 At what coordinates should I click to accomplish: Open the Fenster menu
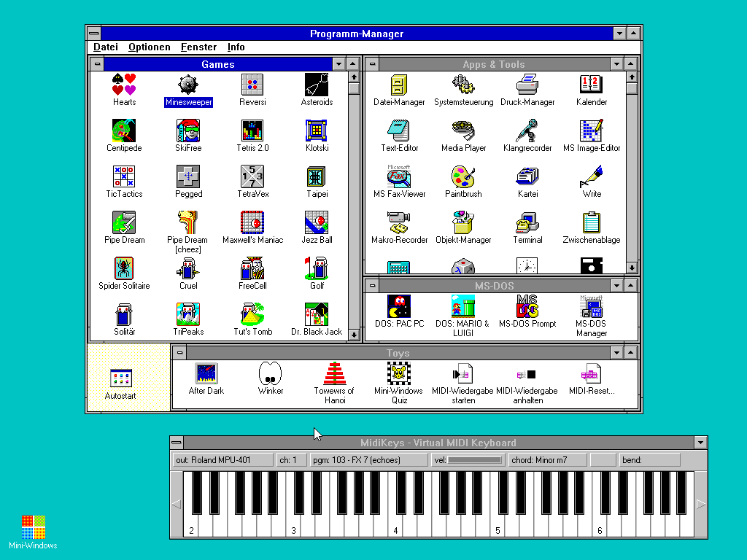click(x=198, y=47)
